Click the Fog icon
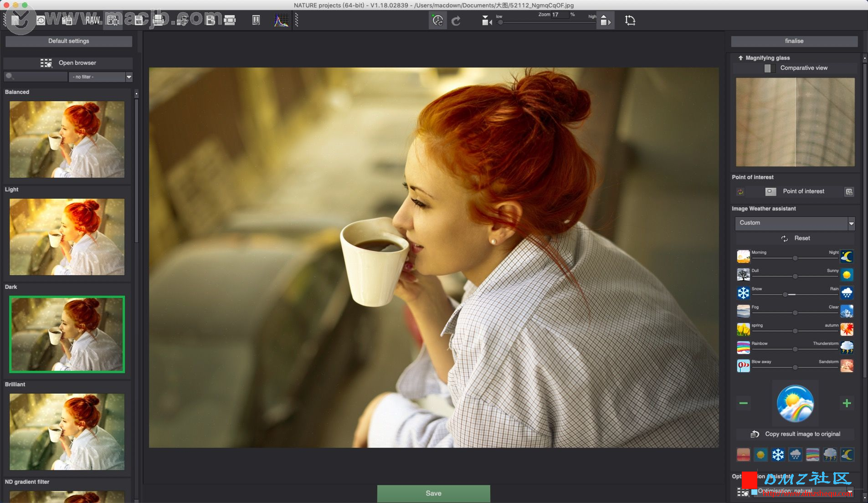The width and height of the screenshot is (868, 503). (x=743, y=311)
